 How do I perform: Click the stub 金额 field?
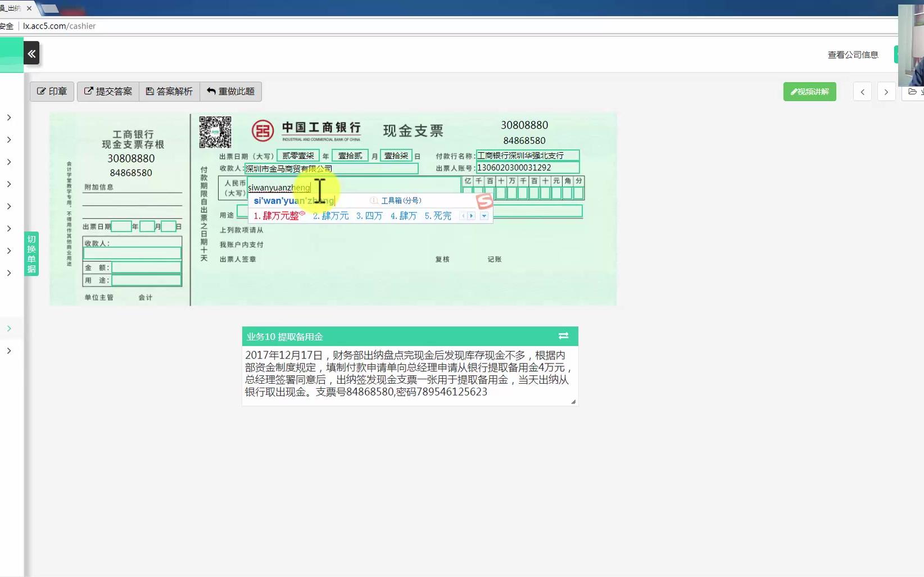(146, 267)
